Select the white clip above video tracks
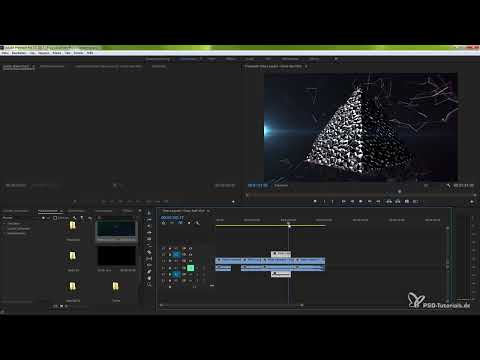This screenshot has width=480, height=360. coord(281,254)
